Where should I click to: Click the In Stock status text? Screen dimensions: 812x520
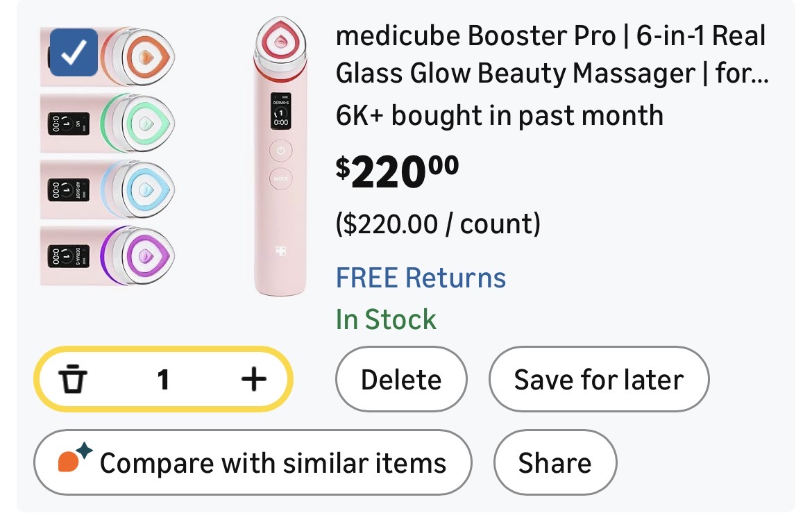click(386, 319)
